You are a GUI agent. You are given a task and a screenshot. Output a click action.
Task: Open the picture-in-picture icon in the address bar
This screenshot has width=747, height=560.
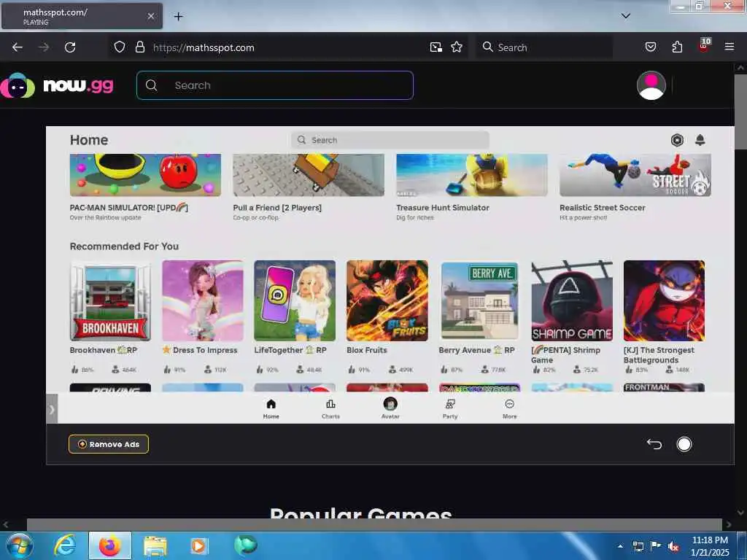(x=436, y=47)
